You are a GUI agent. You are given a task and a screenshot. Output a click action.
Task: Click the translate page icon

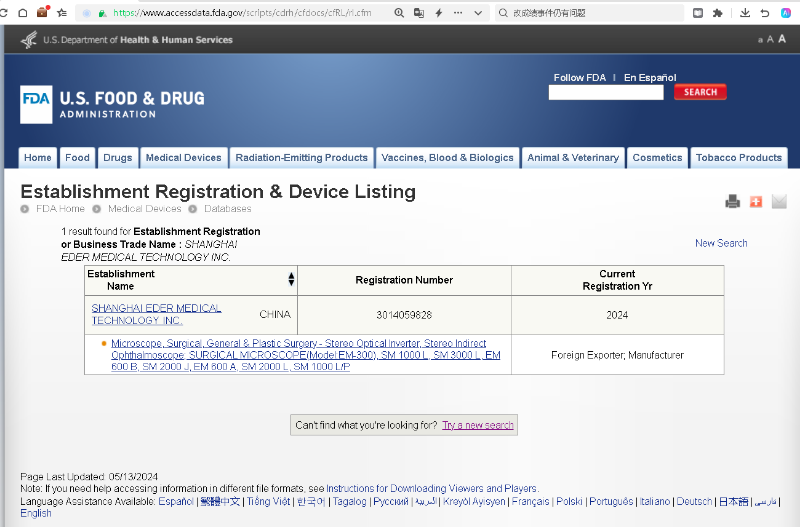[x=419, y=13]
